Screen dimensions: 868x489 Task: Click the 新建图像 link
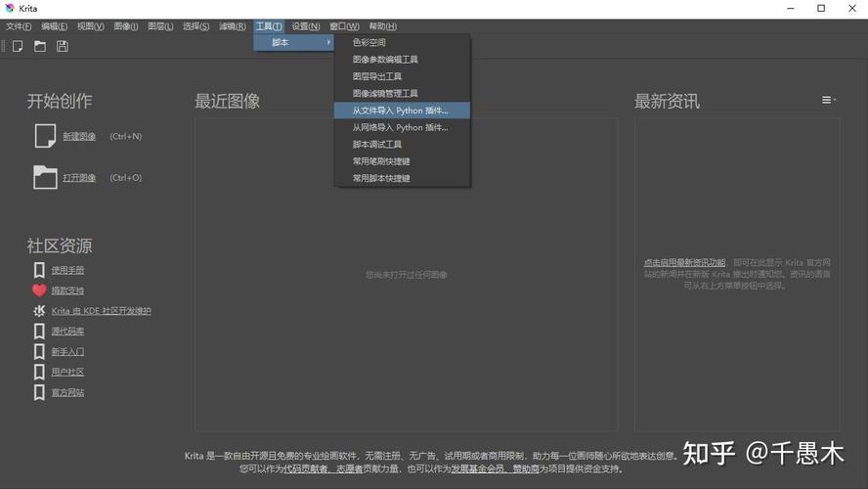click(x=79, y=137)
